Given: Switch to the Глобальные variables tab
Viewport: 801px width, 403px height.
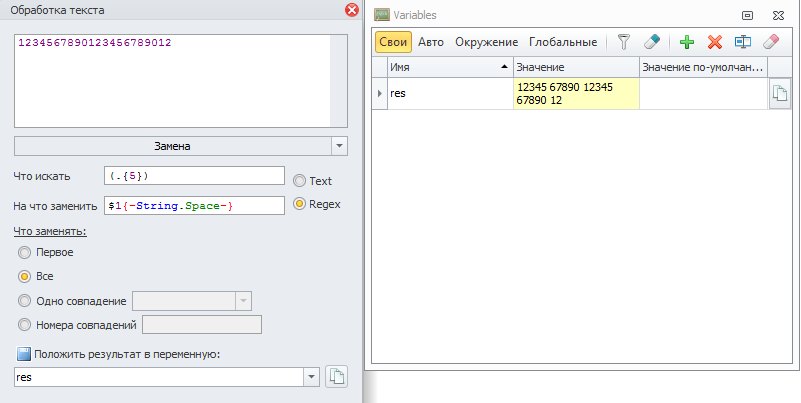Looking at the screenshot, I should pos(563,42).
